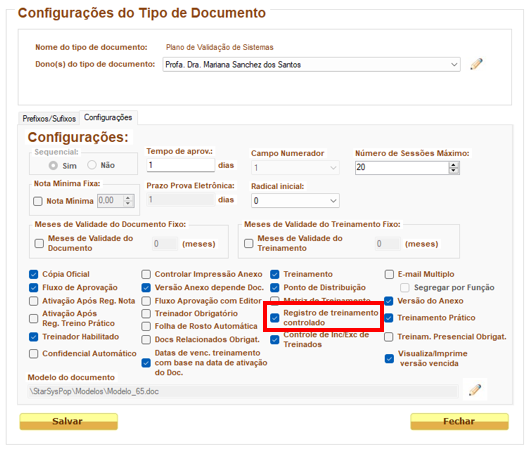
Task: Decrease Número de Sessões Máximo with down arrow
Action: point(454,170)
